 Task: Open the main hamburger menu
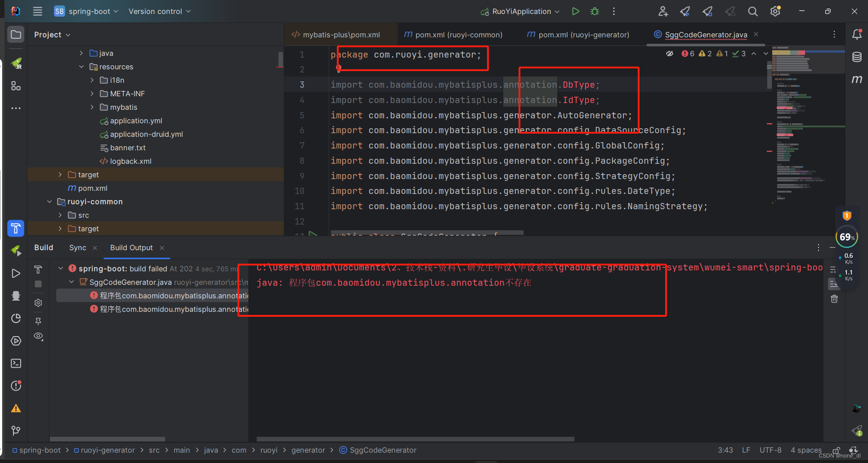[37, 11]
